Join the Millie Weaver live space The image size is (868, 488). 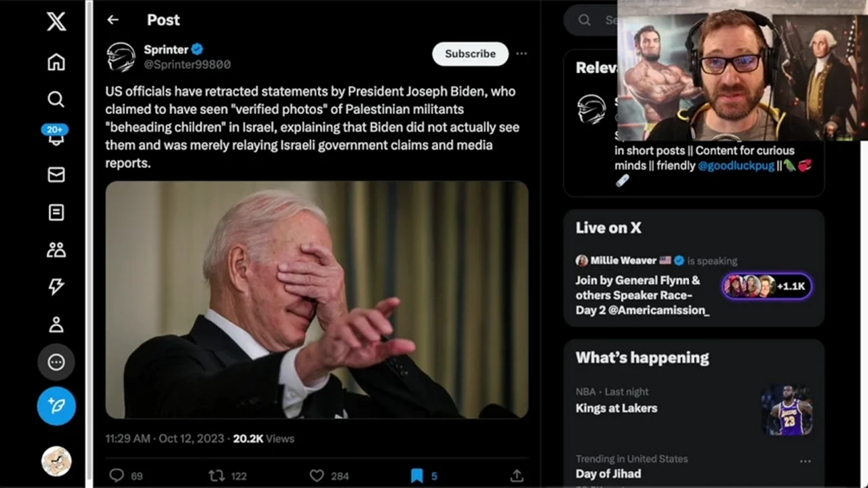(x=766, y=286)
